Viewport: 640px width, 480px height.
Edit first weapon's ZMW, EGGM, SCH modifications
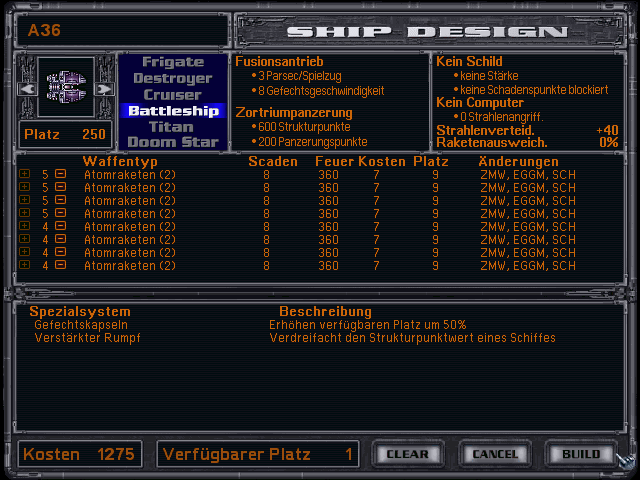pos(528,174)
